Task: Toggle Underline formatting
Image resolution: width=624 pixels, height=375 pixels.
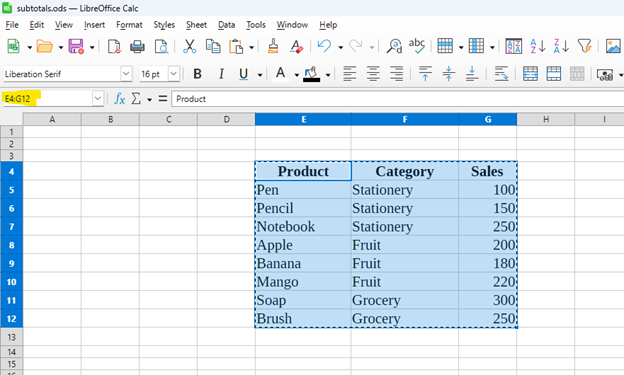Action: (244, 74)
